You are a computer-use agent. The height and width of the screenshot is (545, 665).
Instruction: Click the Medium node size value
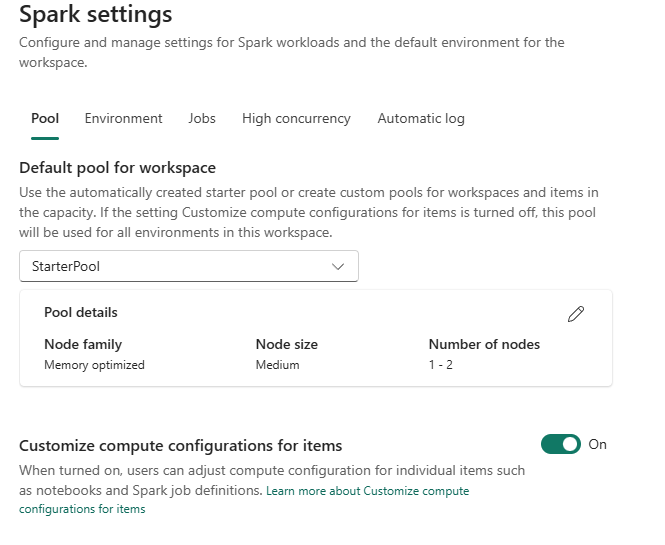pos(277,365)
